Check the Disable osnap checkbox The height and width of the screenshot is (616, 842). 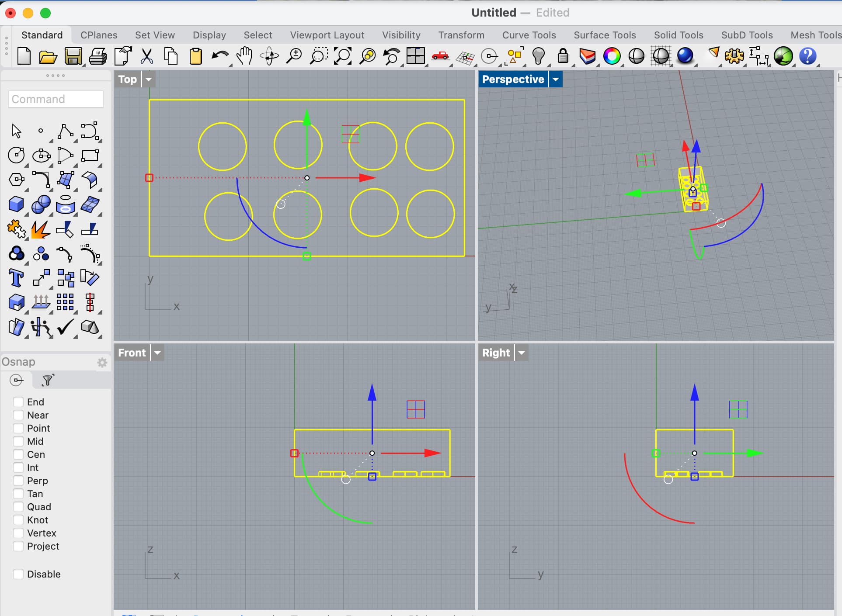(18, 574)
